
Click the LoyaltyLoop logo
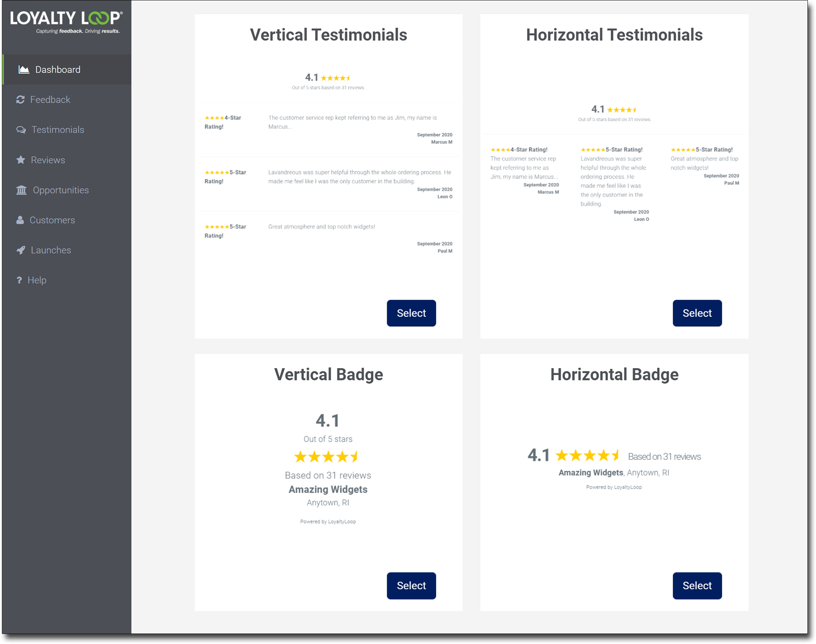[66, 22]
